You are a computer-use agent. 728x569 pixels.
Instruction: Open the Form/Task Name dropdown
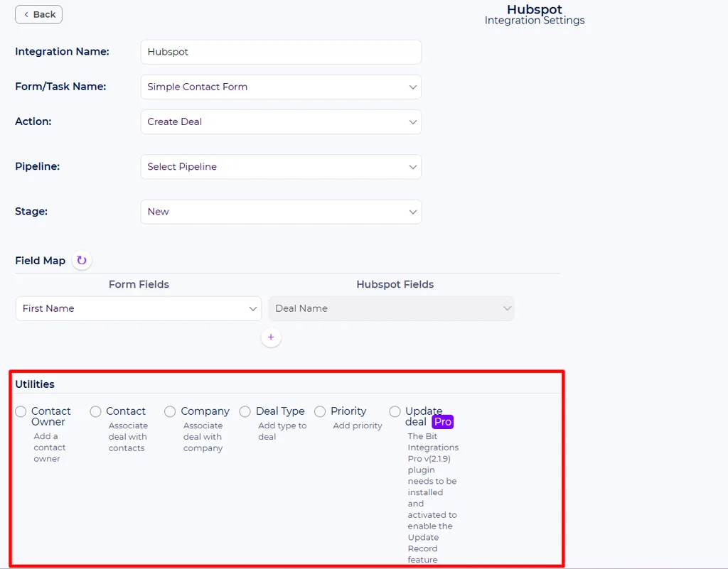281,87
